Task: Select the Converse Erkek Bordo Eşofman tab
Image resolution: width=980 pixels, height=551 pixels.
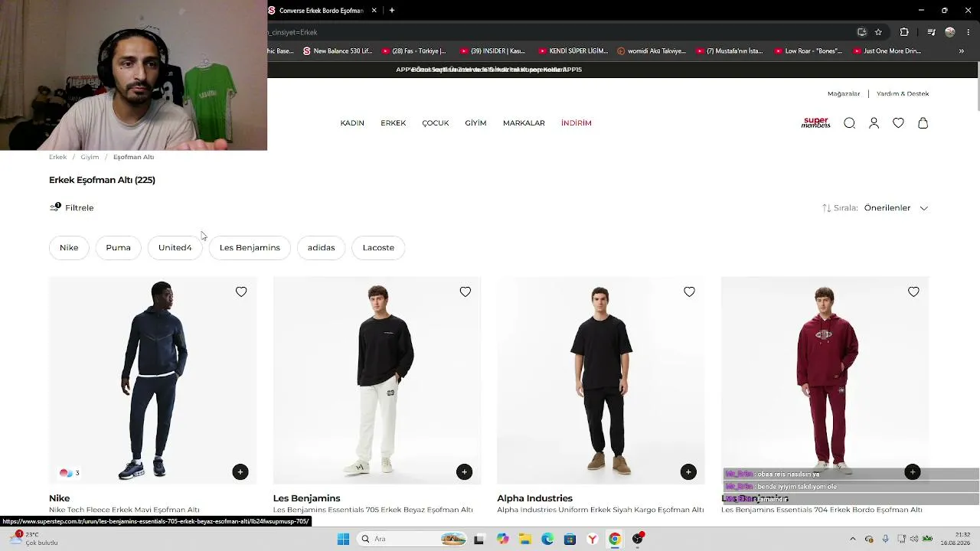Action: (x=323, y=11)
